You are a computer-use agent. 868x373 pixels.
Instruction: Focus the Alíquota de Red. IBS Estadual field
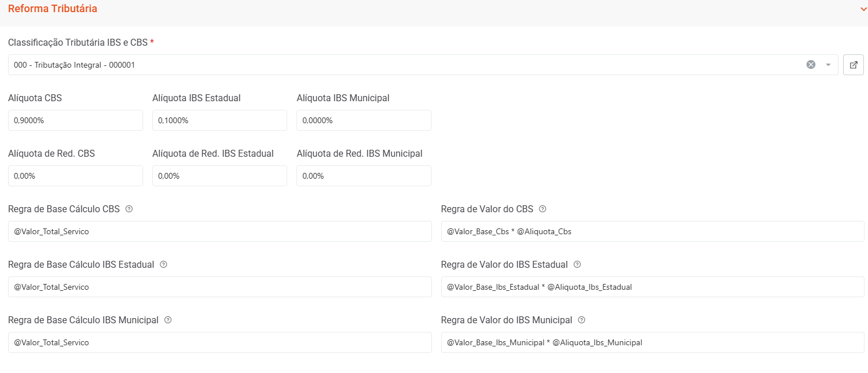(219, 176)
